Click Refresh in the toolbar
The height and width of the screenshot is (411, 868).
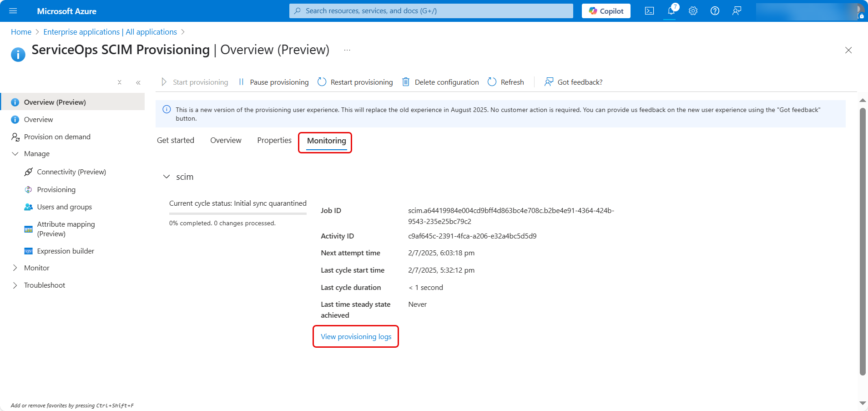click(x=506, y=82)
